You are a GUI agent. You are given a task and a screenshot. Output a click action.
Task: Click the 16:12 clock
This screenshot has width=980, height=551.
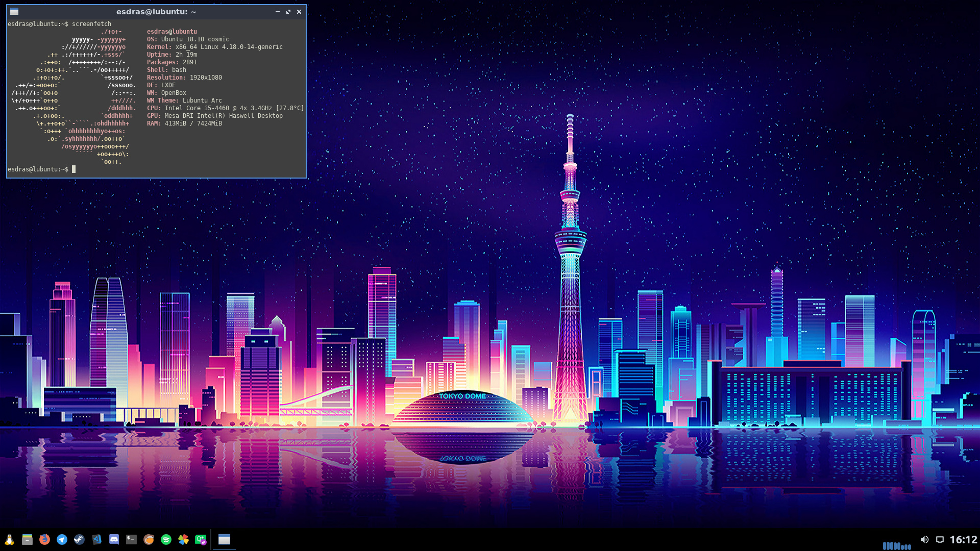coord(963,540)
